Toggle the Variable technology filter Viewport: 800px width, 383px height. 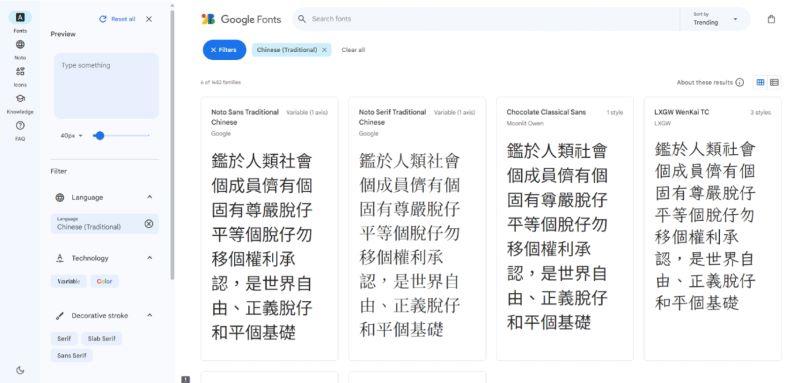68,281
